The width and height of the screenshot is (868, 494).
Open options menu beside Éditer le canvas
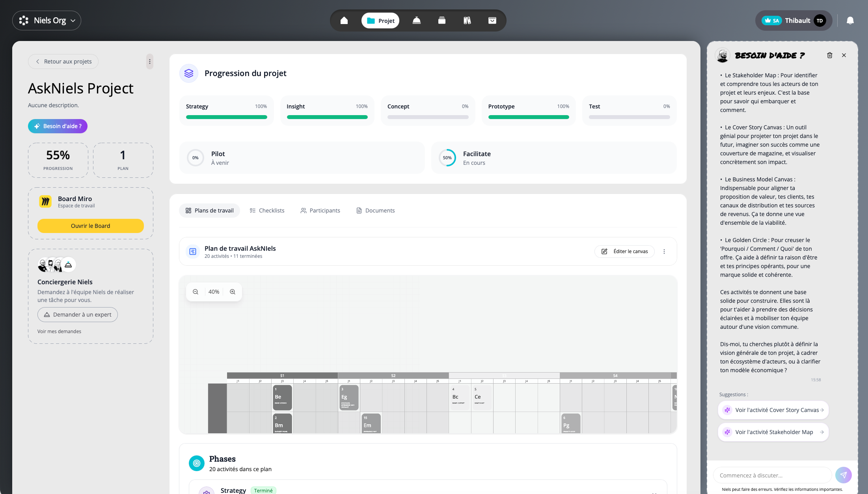pos(664,251)
